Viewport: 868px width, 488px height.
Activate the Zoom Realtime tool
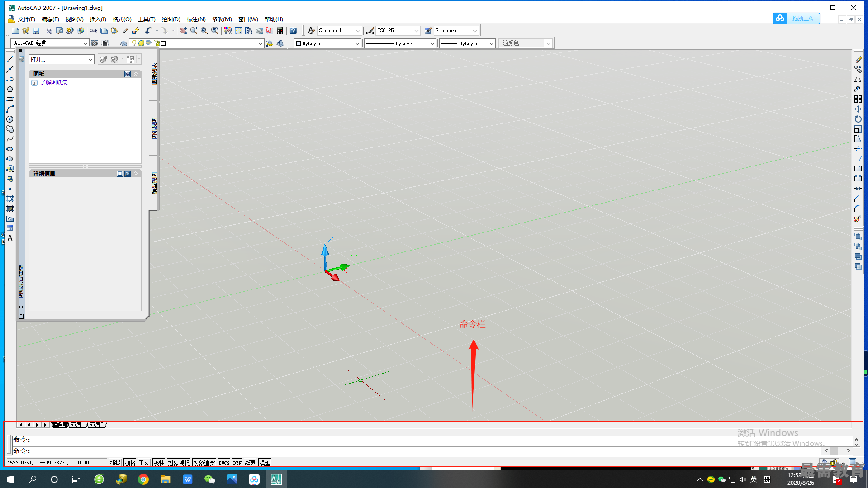pos(194,31)
